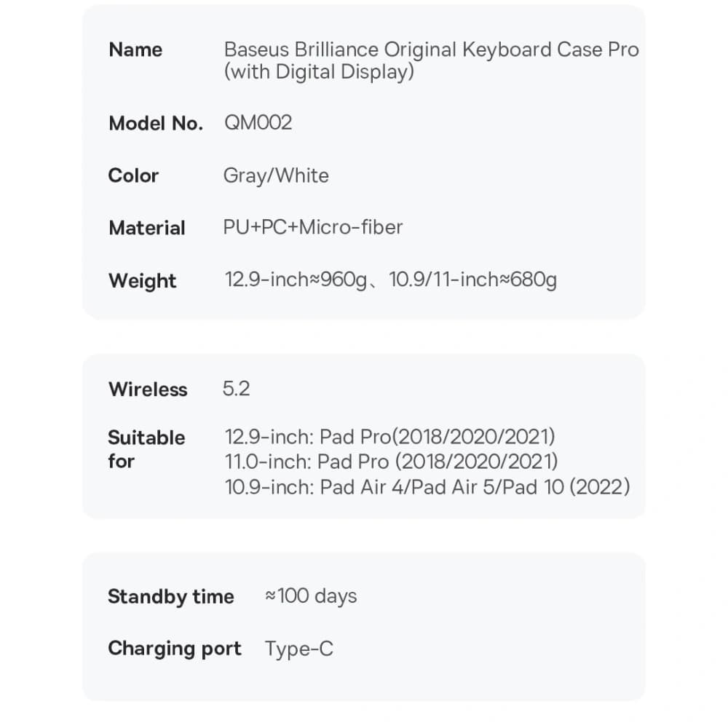728x728 pixels.
Task: Select the Gray/White color value
Action: point(276,175)
